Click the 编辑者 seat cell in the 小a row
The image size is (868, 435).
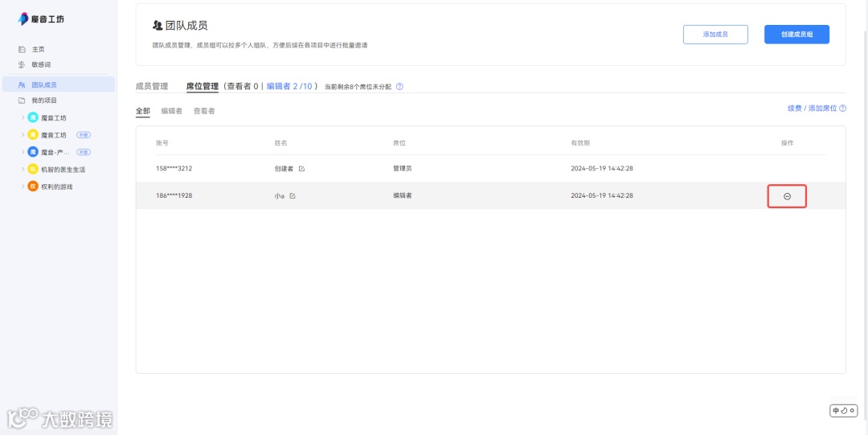(x=402, y=195)
